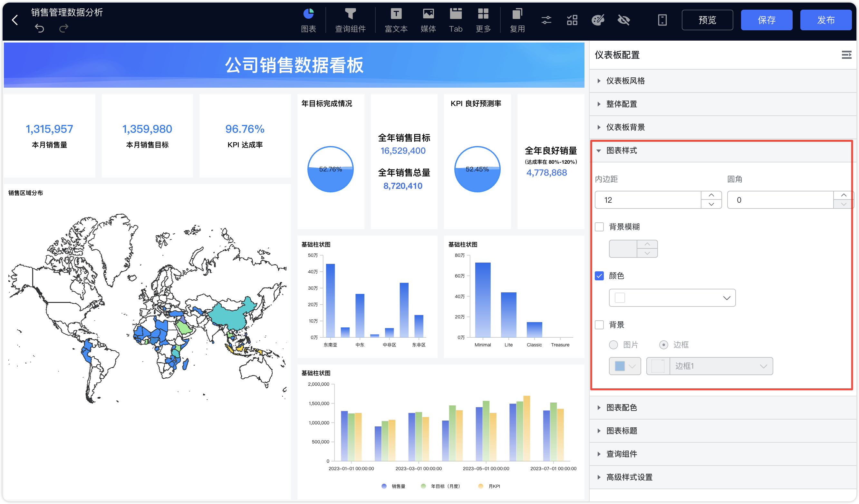Select the KPI 达成率 card
Screen dimensions: 859x504
point(245,136)
